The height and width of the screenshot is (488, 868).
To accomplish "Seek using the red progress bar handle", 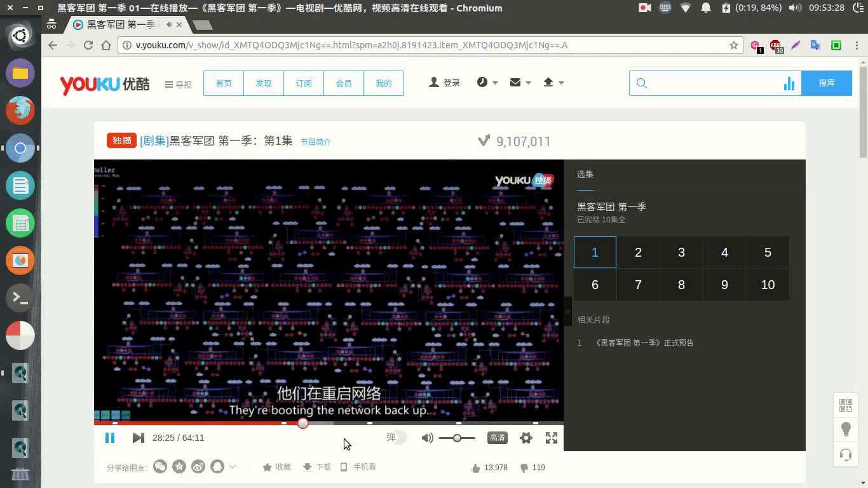I will (x=303, y=423).
